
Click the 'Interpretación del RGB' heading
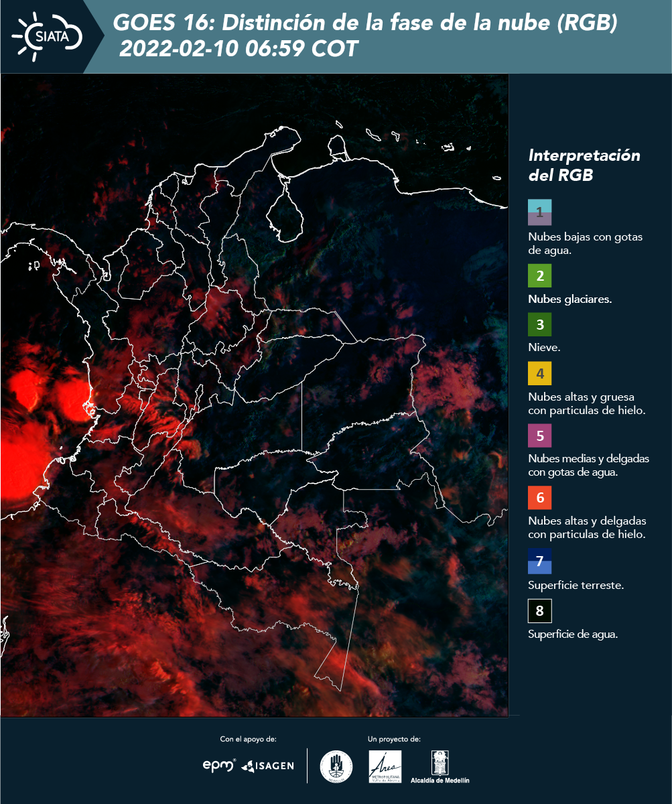pos(584,165)
